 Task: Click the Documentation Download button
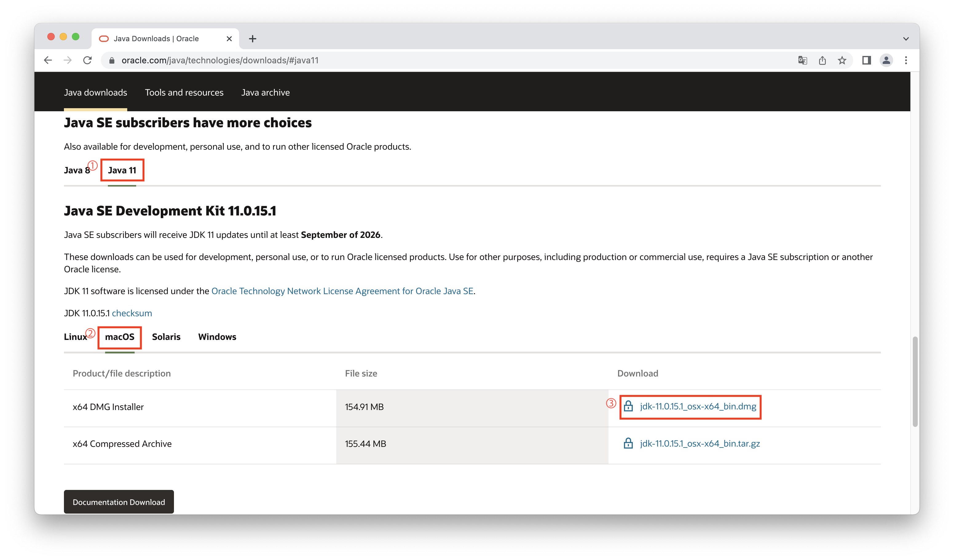click(x=119, y=502)
